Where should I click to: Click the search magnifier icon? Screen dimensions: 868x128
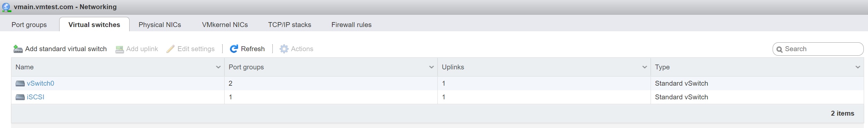[x=779, y=50]
